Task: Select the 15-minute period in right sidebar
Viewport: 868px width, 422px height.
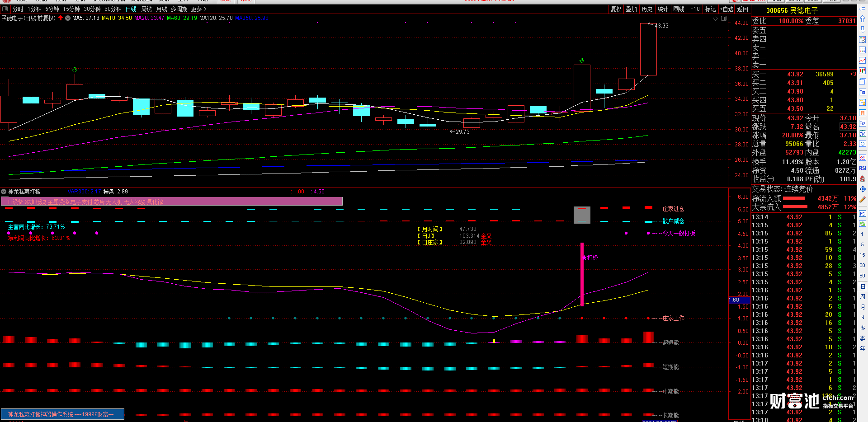Action: [862, 255]
